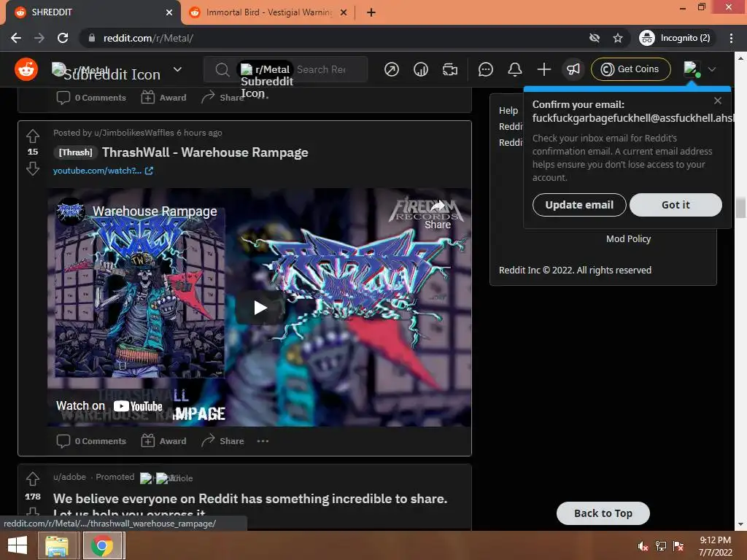The image size is (747, 560).
Task: Click the Help link in sidebar
Action: [x=508, y=111]
